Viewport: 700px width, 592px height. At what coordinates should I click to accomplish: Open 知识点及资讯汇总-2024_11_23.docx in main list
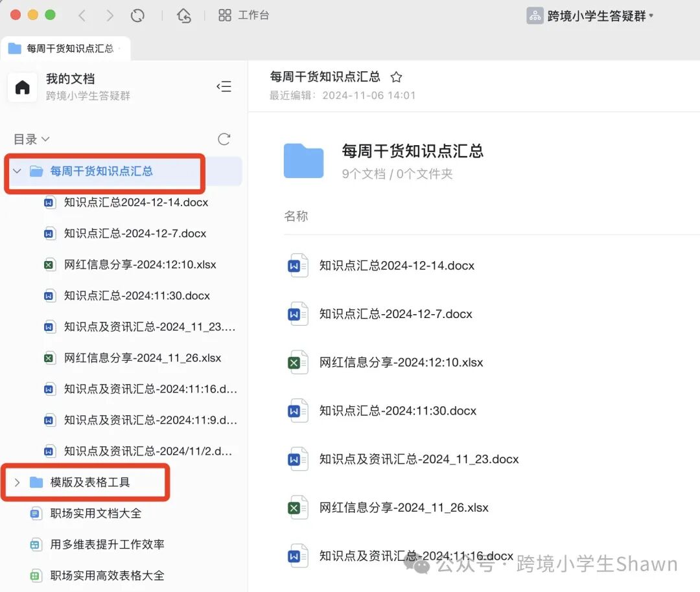coord(419,459)
